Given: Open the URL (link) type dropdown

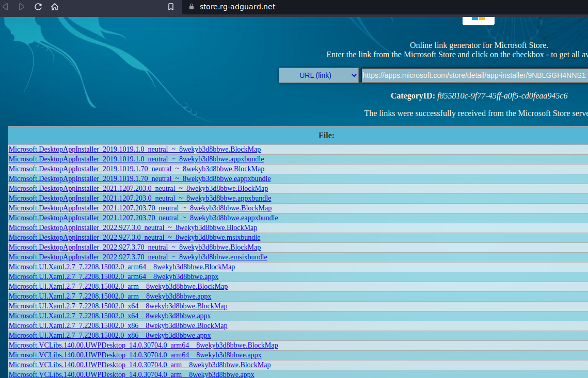Looking at the screenshot, I should (318, 75).
